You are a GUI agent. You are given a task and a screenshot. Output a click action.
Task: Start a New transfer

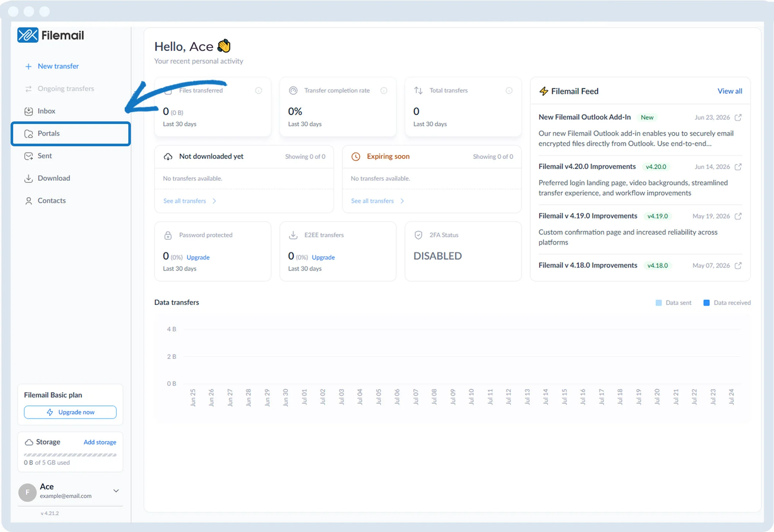(58, 66)
